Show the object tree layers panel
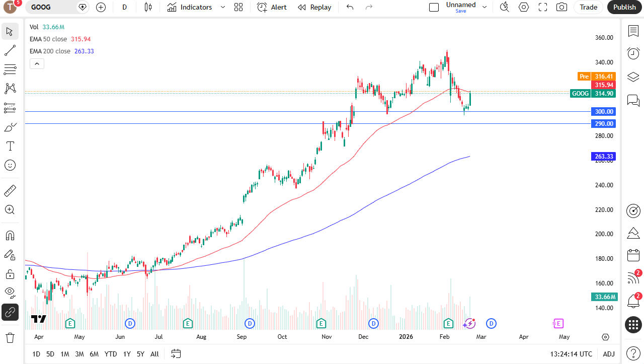The image size is (644, 364). coord(633,77)
